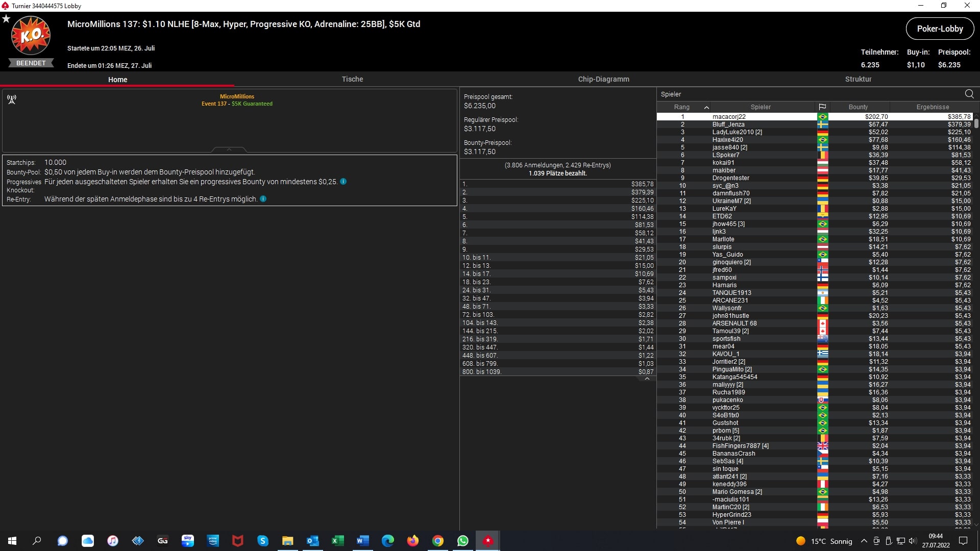Viewport: 980px width, 551px height.
Task: Open the GG Poker taskbar icon
Action: point(163,541)
